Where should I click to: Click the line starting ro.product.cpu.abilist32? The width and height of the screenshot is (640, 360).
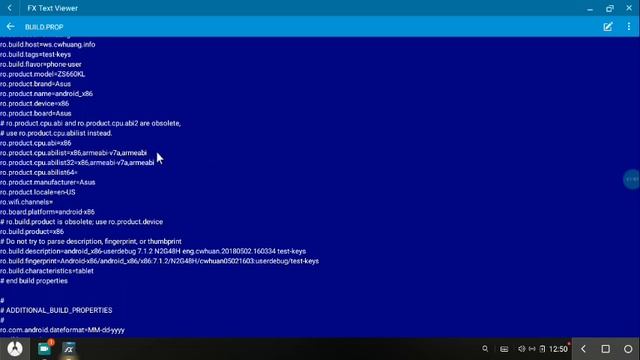click(x=77, y=163)
